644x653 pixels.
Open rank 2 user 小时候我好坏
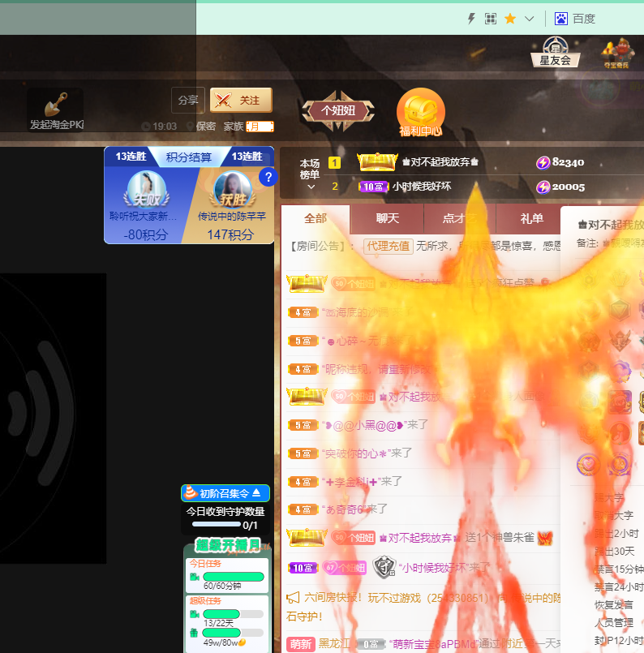click(421, 186)
